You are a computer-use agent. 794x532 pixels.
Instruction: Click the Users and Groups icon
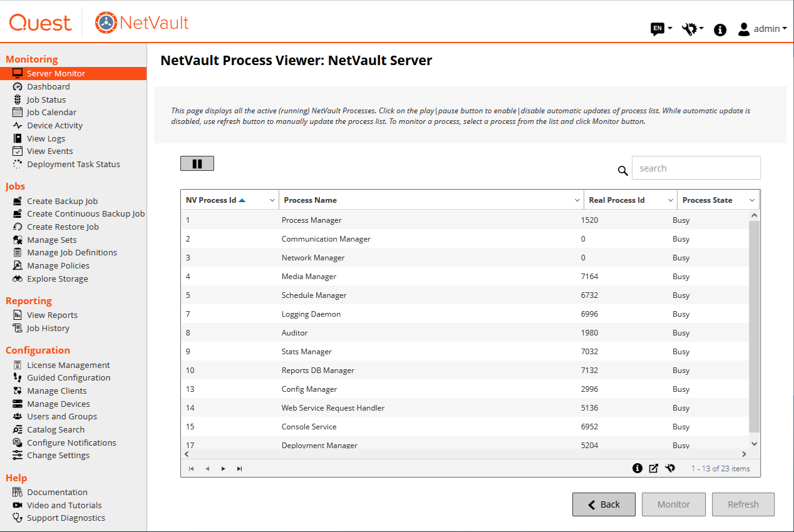tap(18, 416)
